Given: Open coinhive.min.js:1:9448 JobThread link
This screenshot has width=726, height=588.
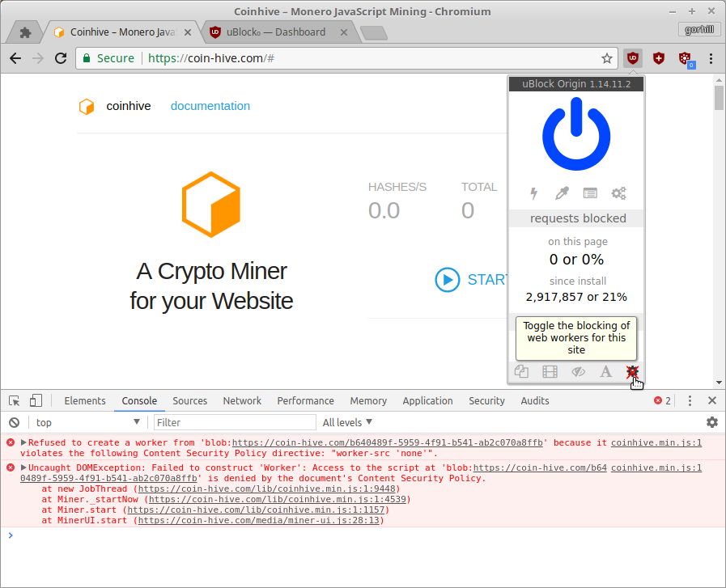Looking at the screenshot, I should (x=267, y=489).
